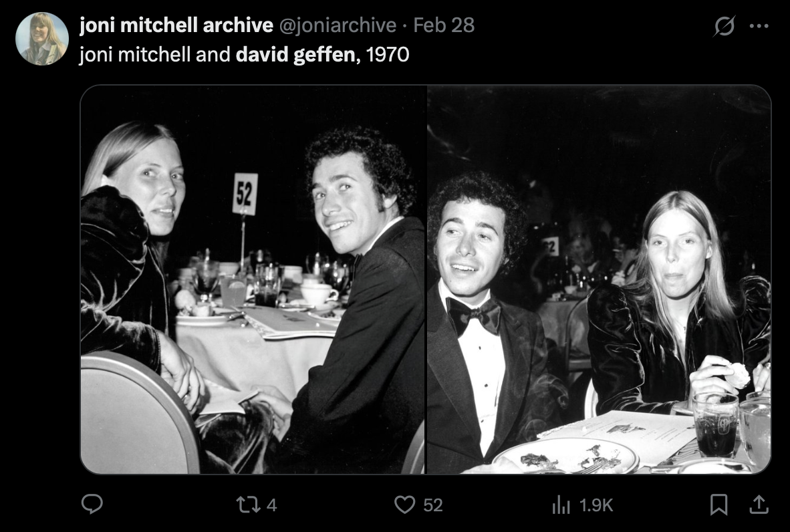The height and width of the screenshot is (532, 790).
Task: Open the joni mitchell archive display name
Action: (x=176, y=25)
